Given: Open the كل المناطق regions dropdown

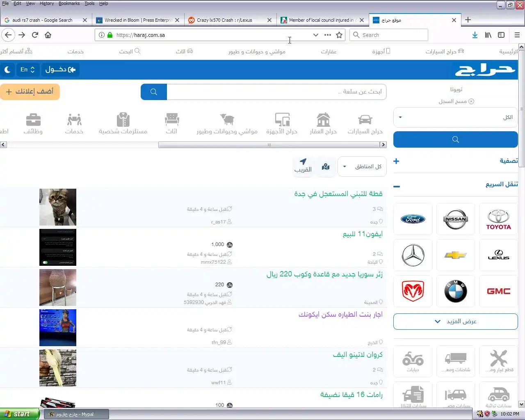Looking at the screenshot, I should (362, 167).
